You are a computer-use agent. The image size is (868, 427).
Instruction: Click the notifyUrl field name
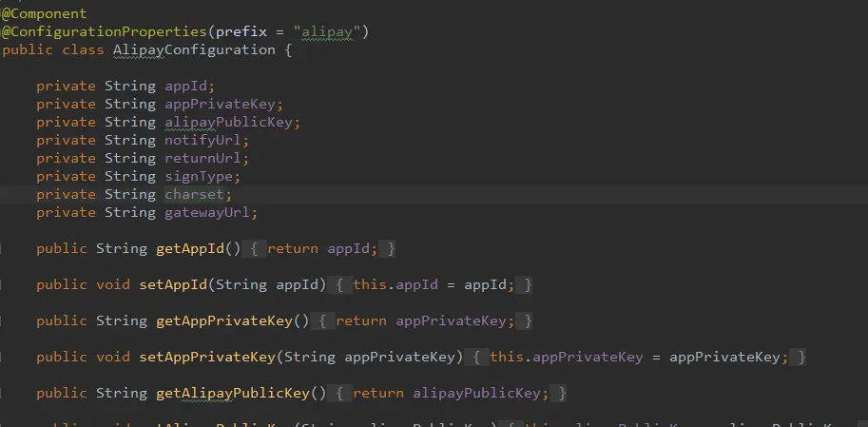coord(203,140)
